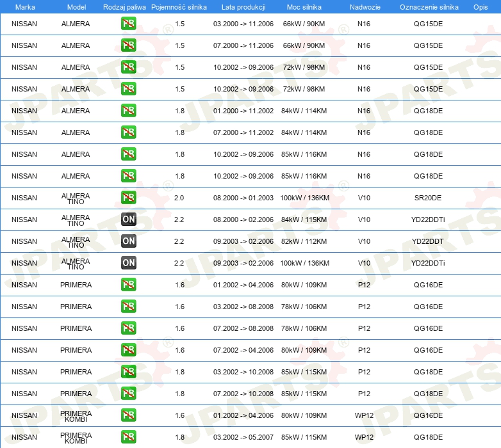Click petrol icon in Primera Kombi 1.6 row
Screen dimensions: 501x448
(x=128, y=415)
